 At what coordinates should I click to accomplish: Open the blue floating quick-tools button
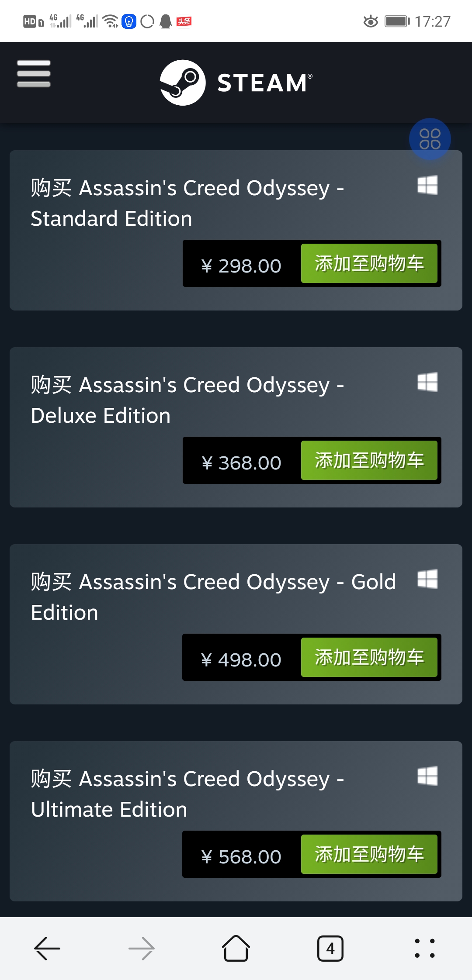point(430,139)
